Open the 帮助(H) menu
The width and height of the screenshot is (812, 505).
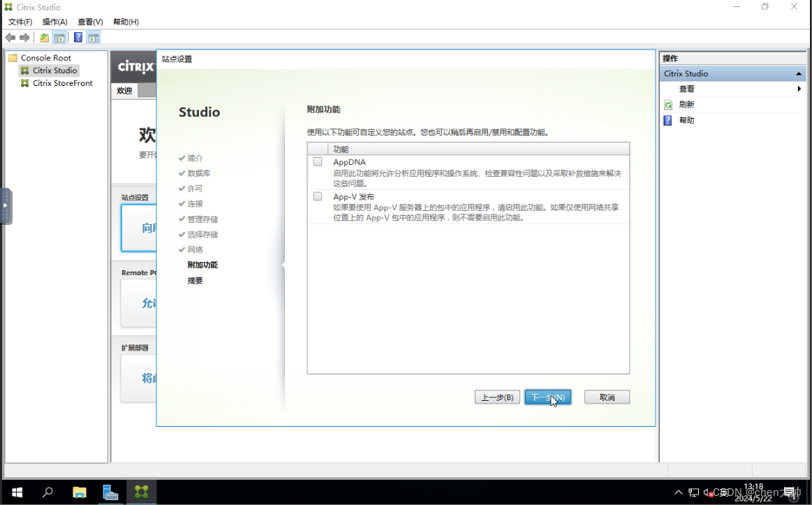coord(126,22)
